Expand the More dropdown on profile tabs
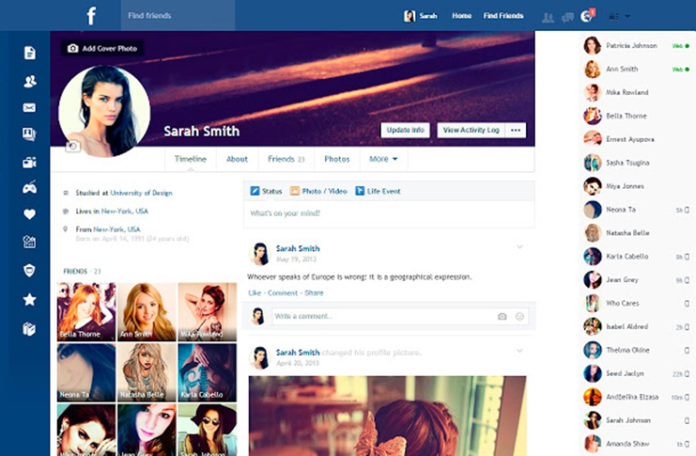The width and height of the screenshot is (696, 456). 383,159
